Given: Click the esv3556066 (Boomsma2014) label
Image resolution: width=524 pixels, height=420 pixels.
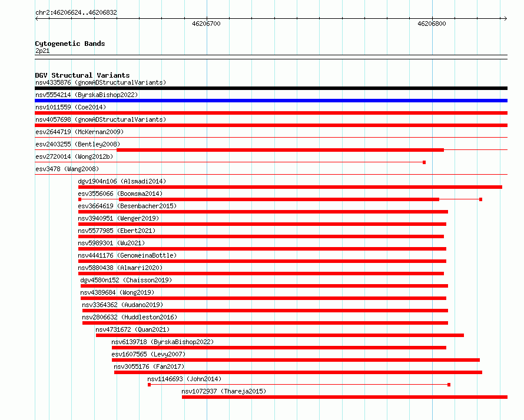Looking at the screenshot, I should [120, 194].
